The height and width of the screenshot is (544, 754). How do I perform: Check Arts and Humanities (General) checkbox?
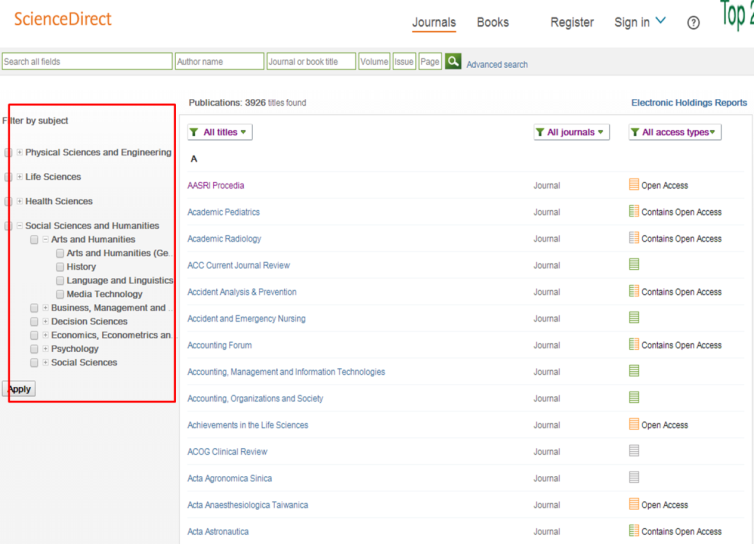click(x=60, y=253)
